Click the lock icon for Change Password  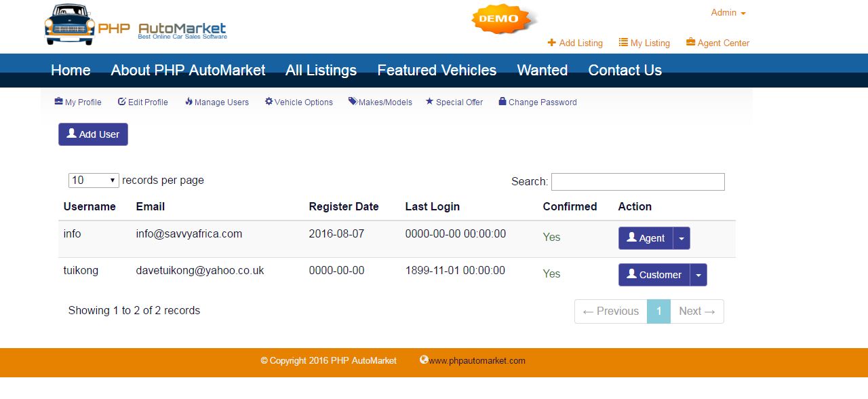click(502, 101)
